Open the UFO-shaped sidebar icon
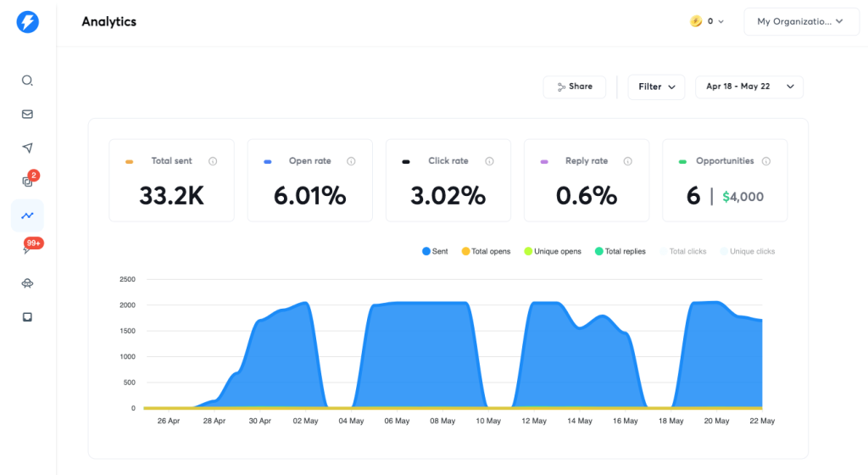The width and height of the screenshot is (868, 475). point(27,283)
